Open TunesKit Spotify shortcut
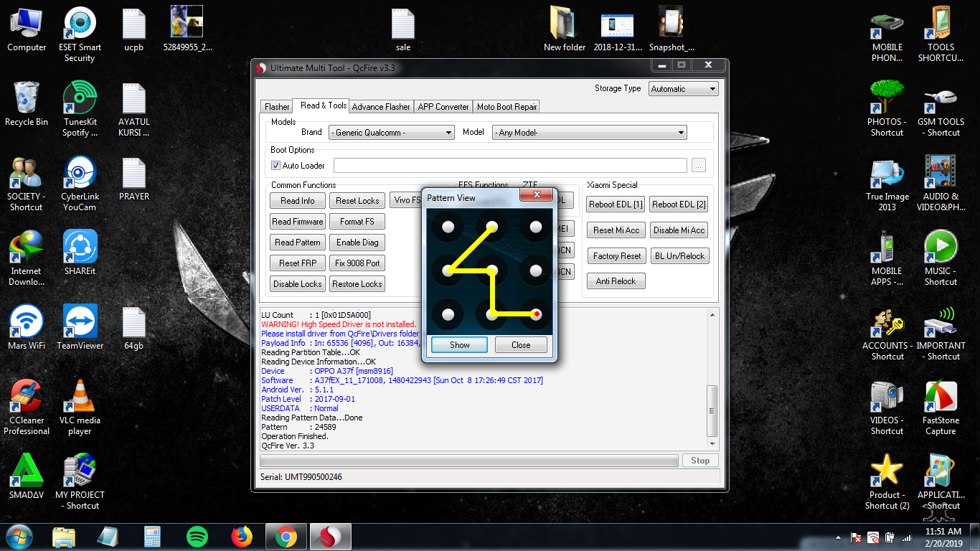This screenshot has width=980, height=551. pos(80,109)
